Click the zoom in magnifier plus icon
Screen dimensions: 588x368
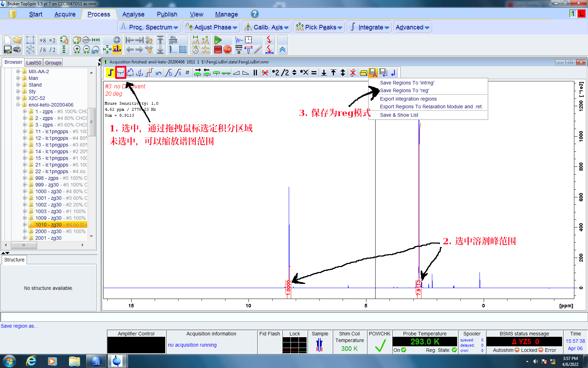click(x=77, y=50)
